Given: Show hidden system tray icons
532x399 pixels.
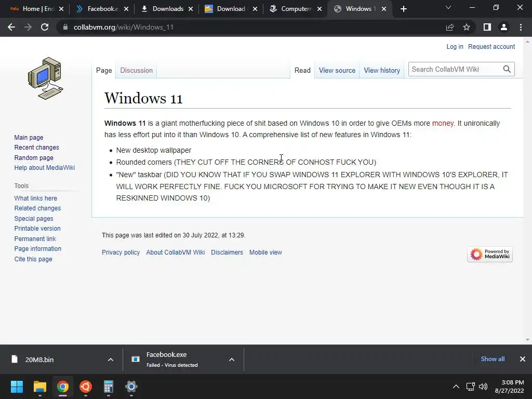Looking at the screenshot, I should coord(456,387).
